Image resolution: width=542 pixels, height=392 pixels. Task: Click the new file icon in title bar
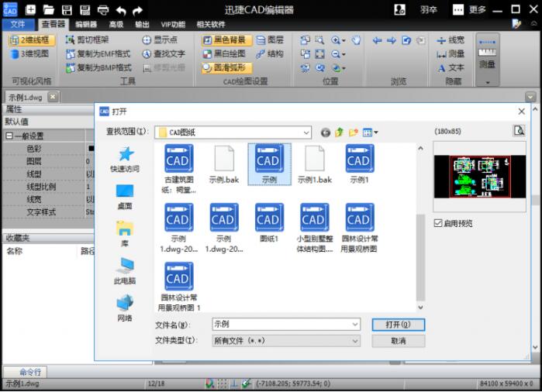30,9
